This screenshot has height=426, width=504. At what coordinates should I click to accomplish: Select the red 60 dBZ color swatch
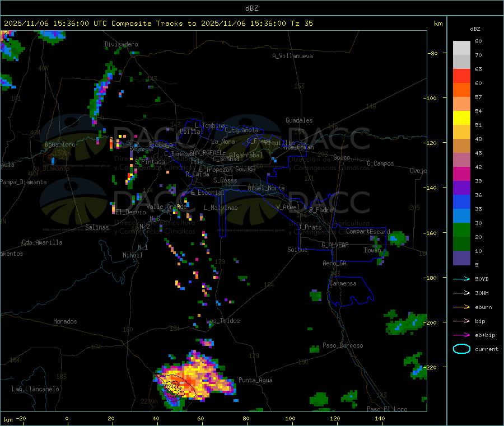461,76
